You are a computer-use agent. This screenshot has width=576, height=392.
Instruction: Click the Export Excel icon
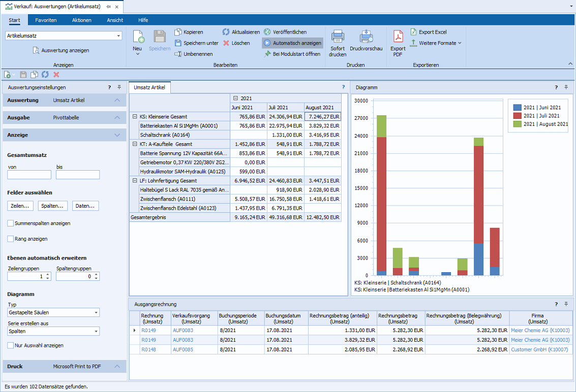pos(414,32)
